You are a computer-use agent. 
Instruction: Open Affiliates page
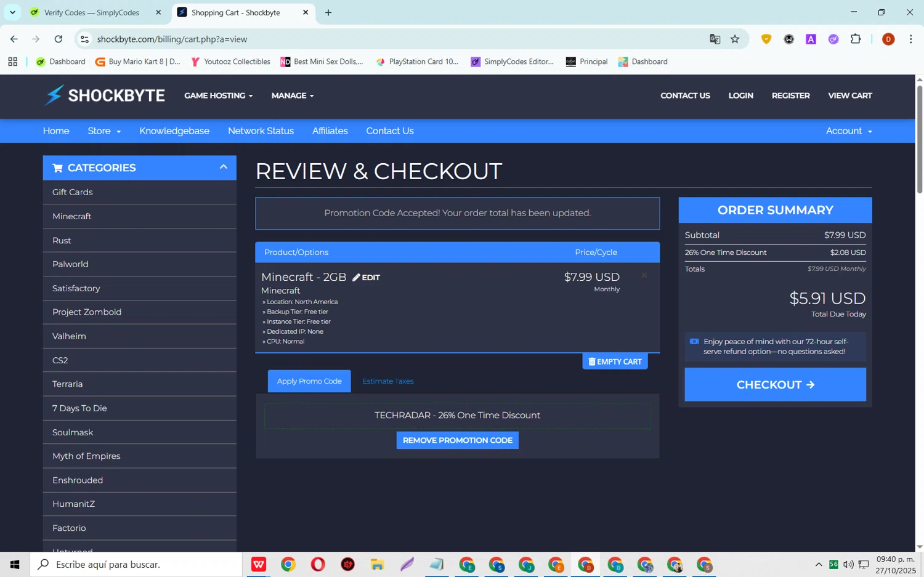(330, 131)
